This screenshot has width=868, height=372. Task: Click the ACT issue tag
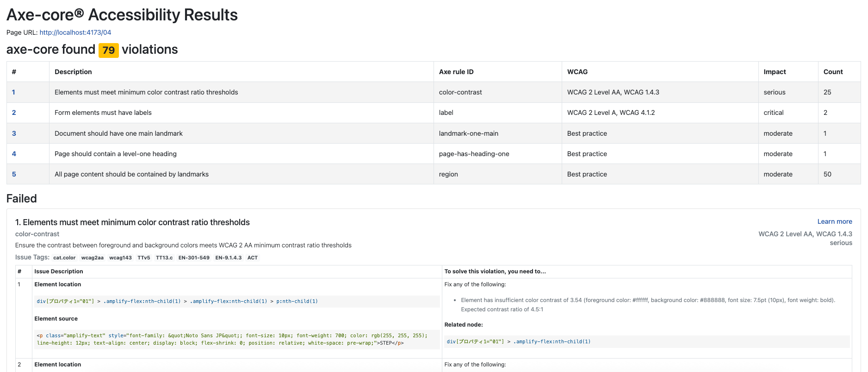pos(252,258)
